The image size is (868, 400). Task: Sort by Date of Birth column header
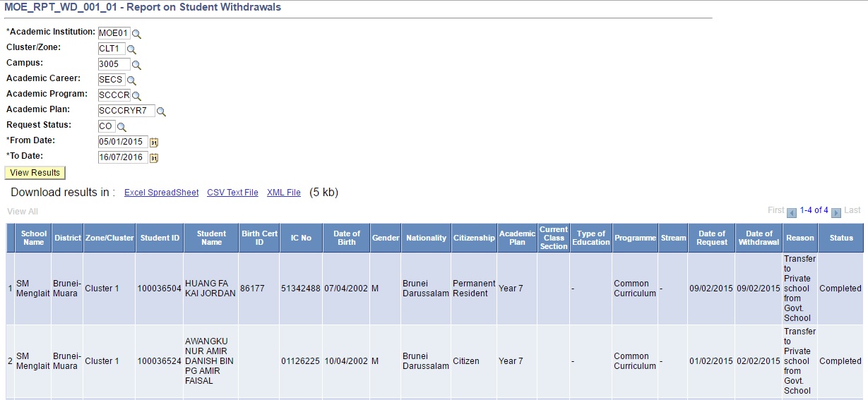pyautogui.click(x=347, y=238)
